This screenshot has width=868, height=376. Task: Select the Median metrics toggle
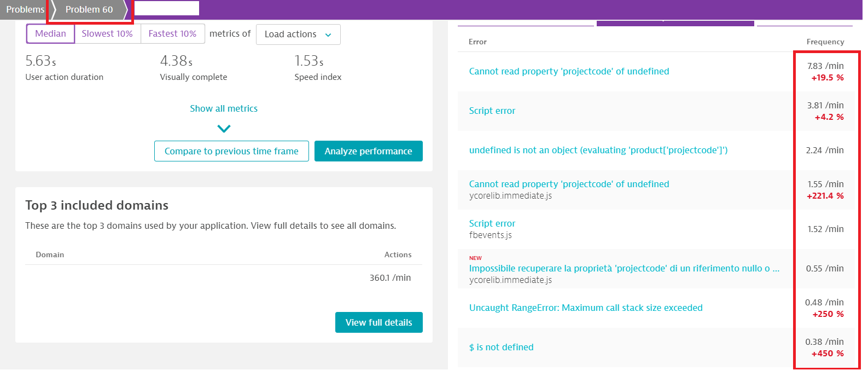click(50, 34)
